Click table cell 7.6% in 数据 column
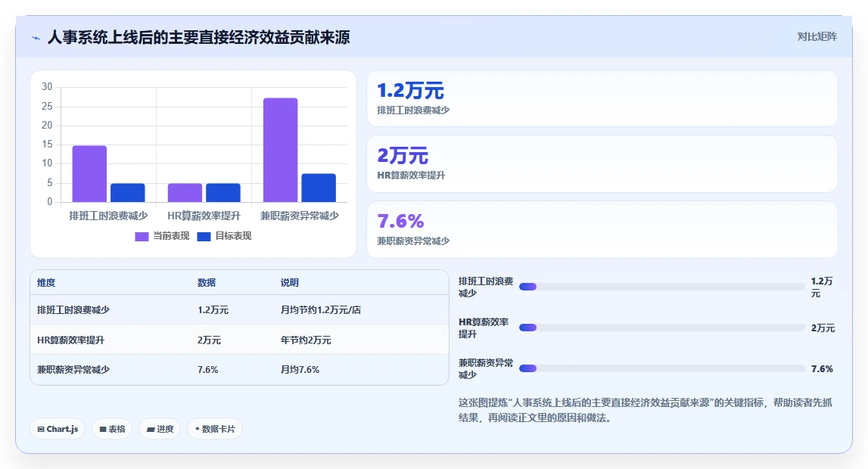868x469 pixels. (207, 369)
